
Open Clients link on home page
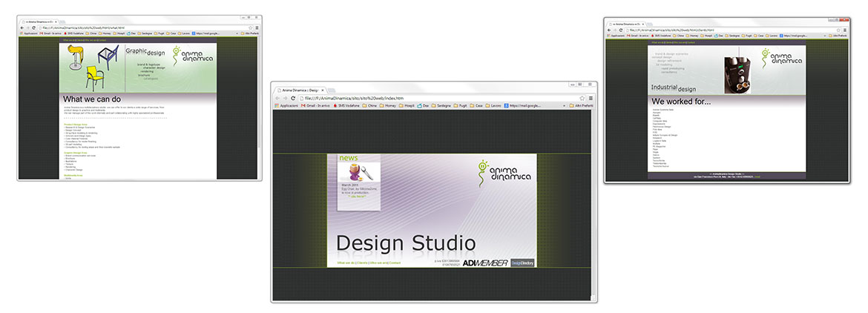tap(363, 263)
